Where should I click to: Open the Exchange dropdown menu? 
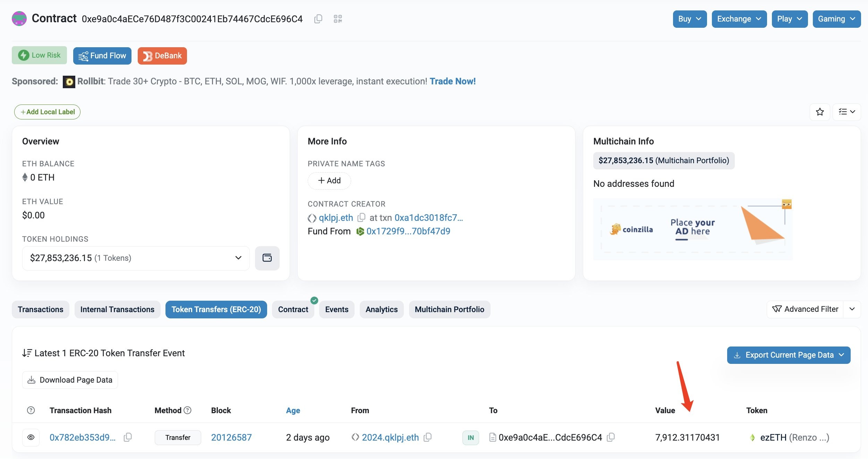click(739, 19)
